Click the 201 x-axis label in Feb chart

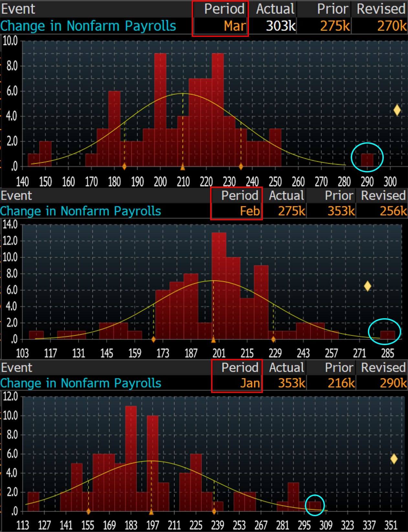tap(219, 353)
